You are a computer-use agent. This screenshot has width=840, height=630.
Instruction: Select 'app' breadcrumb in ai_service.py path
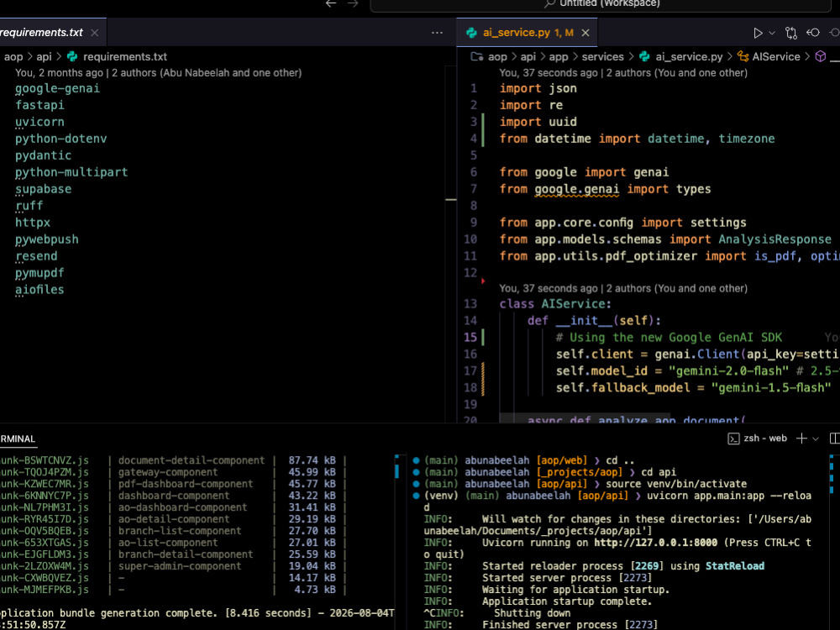[x=559, y=57]
